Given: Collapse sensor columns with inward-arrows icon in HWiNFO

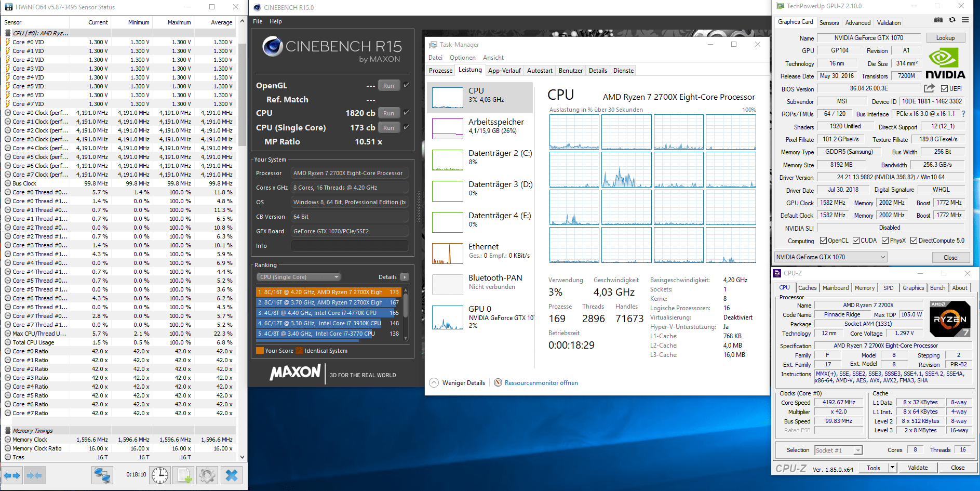Looking at the screenshot, I should click(x=34, y=475).
